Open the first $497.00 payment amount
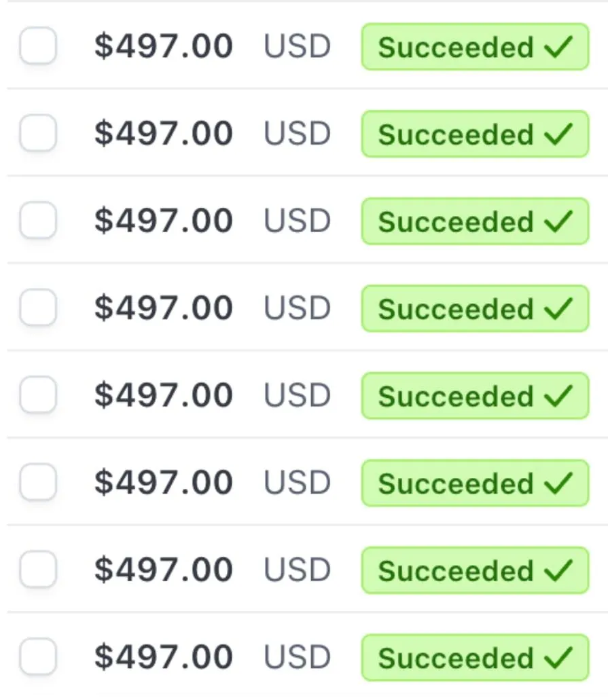The height and width of the screenshot is (700, 608). [164, 46]
